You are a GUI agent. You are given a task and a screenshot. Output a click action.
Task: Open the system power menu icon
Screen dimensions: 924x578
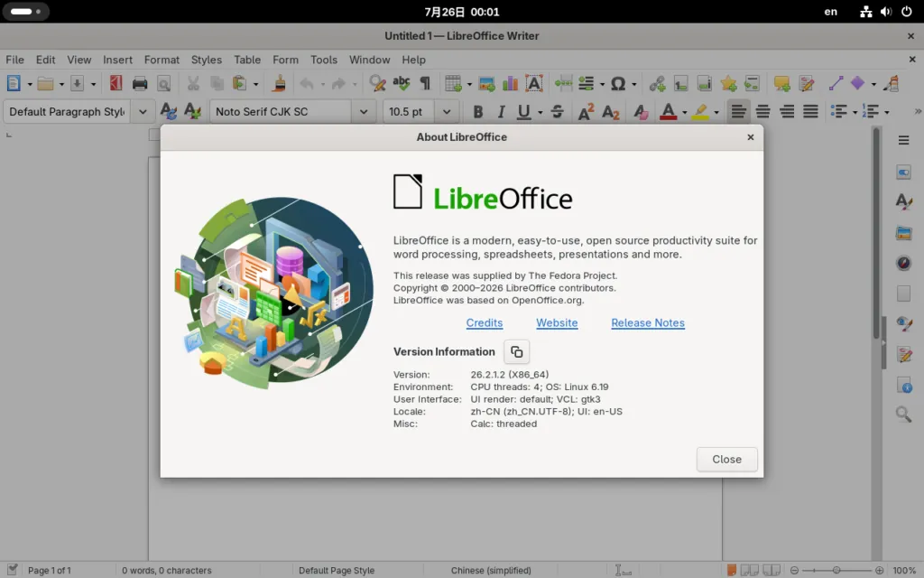tap(906, 11)
